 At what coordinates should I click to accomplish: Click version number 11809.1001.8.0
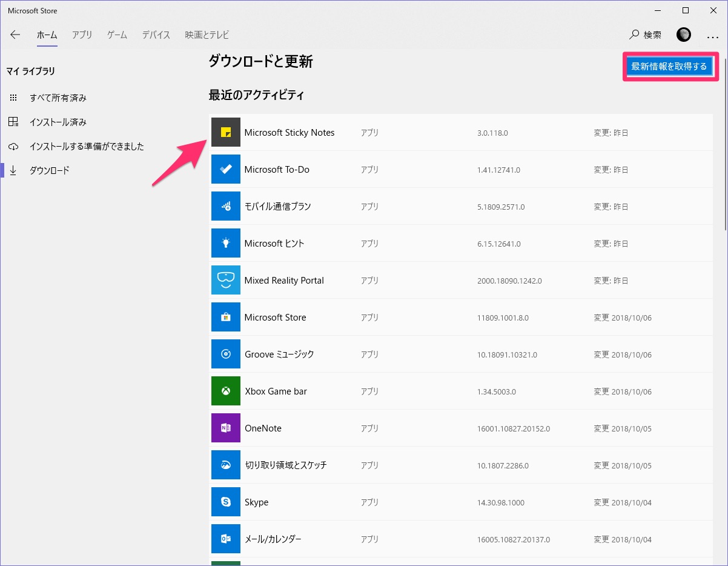[503, 318]
